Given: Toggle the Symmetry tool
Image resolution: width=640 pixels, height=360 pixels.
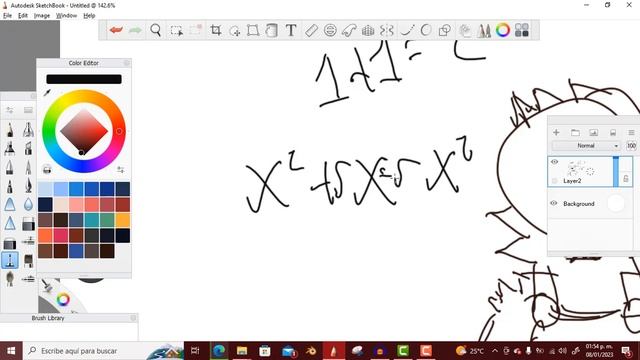Looking at the screenshot, I should coord(387,30).
